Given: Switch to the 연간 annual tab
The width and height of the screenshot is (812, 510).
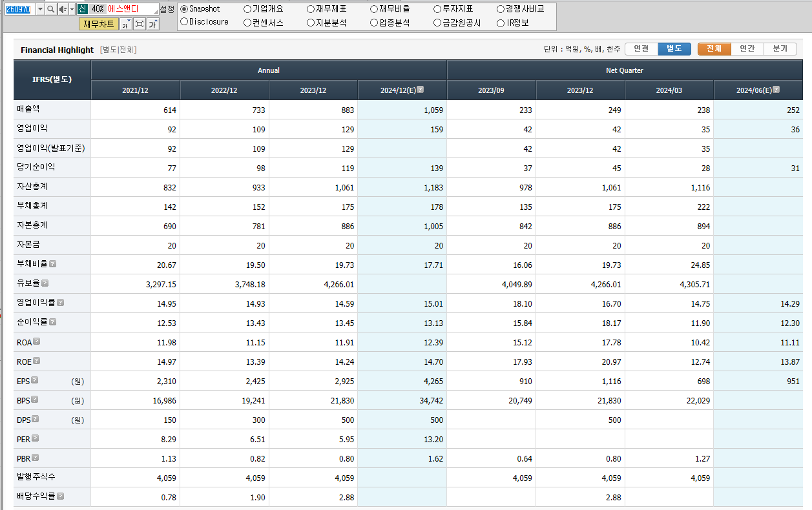Looking at the screenshot, I should [747, 49].
